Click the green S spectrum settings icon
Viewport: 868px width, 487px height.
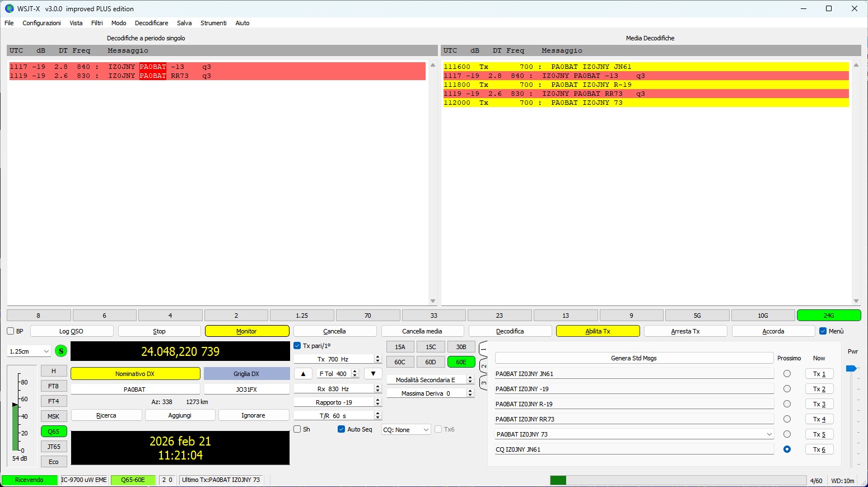(60, 351)
